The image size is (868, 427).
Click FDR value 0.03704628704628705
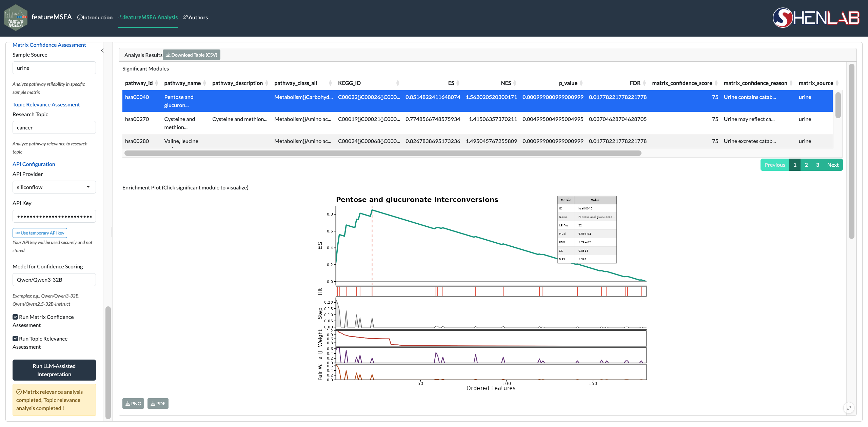pos(618,119)
